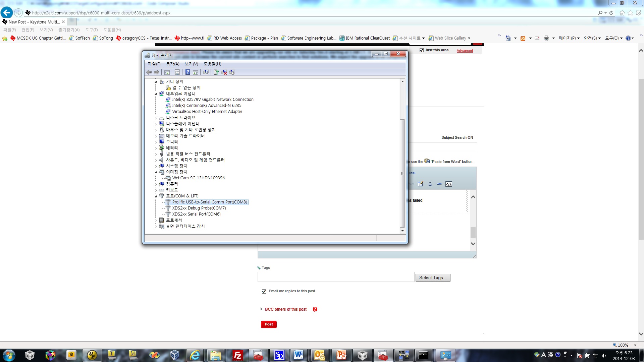Collapse the 포트(COM & LPT) tree node
The height and width of the screenshot is (362, 644).
[156, 196]
